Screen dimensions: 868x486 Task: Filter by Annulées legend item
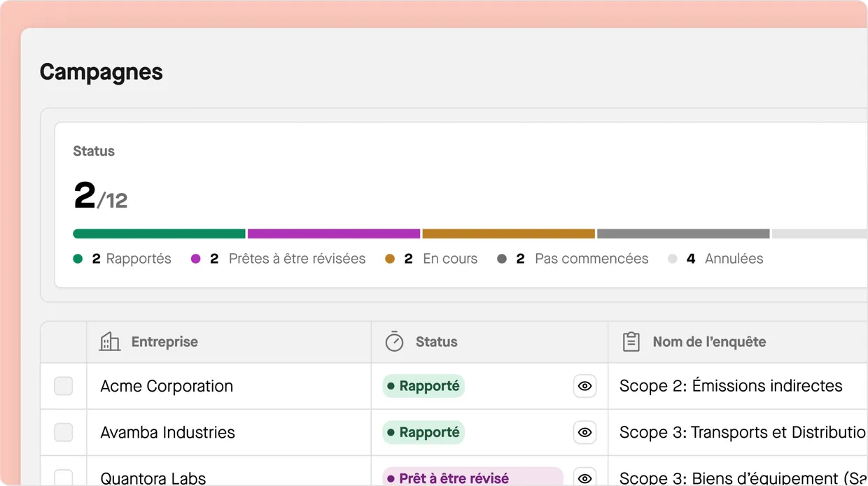(x=733, y=259)
